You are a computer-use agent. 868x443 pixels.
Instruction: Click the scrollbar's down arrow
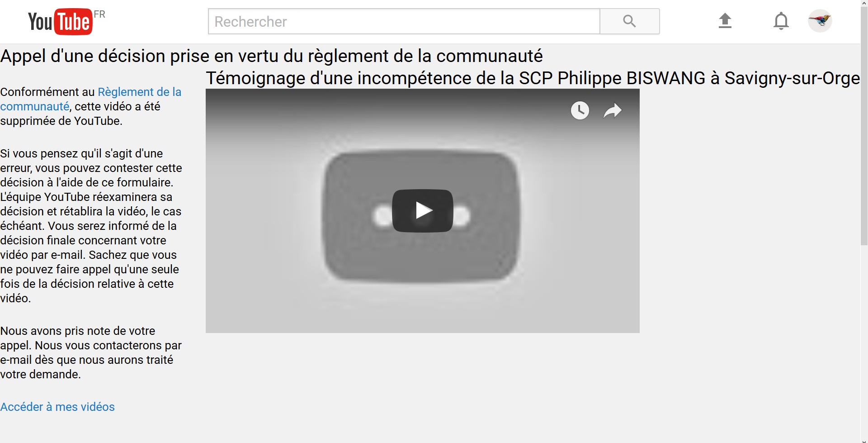click(864, 441)
